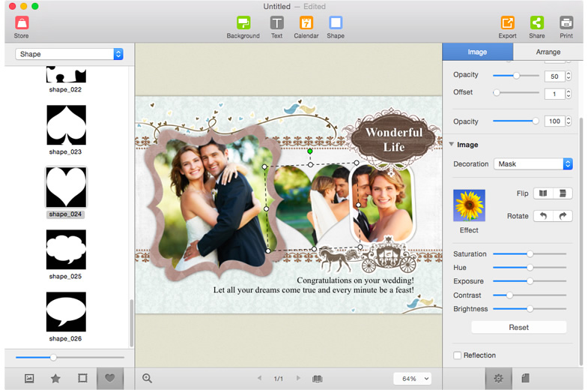Viewport: 588px width, 390px height.
Task: Open the Store from the toolbar
Action: click(22, 27)
